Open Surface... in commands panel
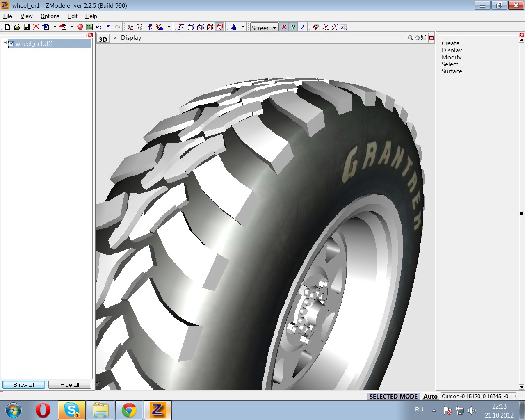Viewport: 525px width, 420px height. [x=454, y=71]
